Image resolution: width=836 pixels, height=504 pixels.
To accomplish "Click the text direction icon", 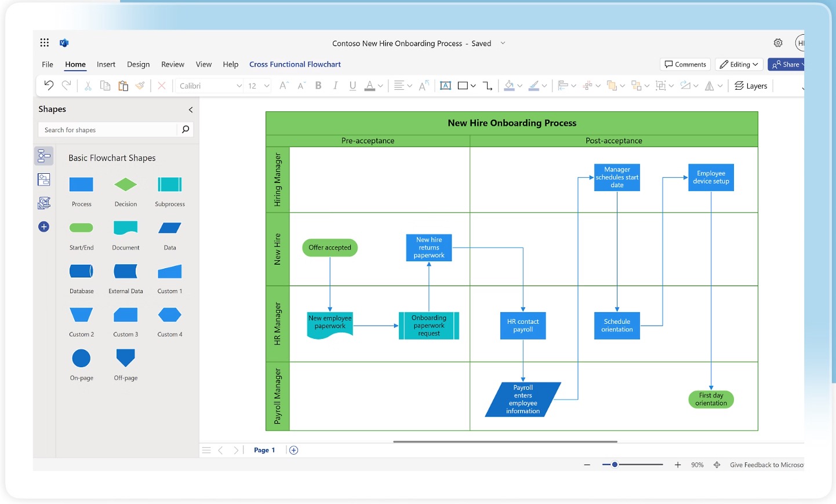I will [424, 86].
